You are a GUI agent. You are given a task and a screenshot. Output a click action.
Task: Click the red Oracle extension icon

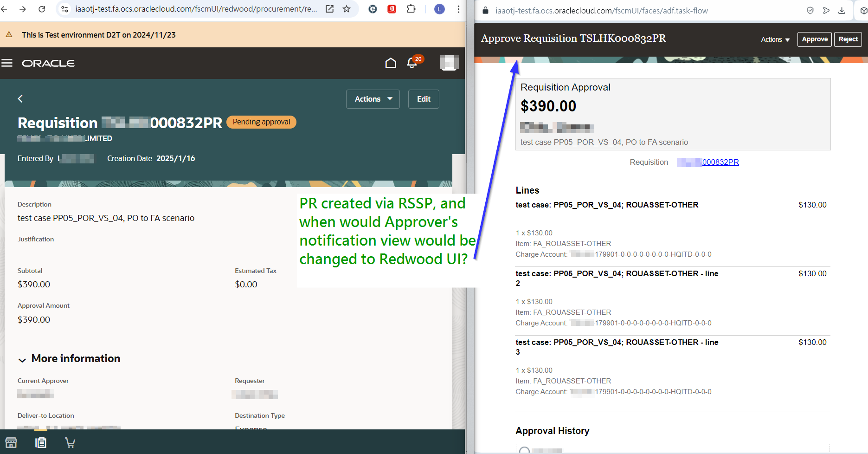[391, 9]
